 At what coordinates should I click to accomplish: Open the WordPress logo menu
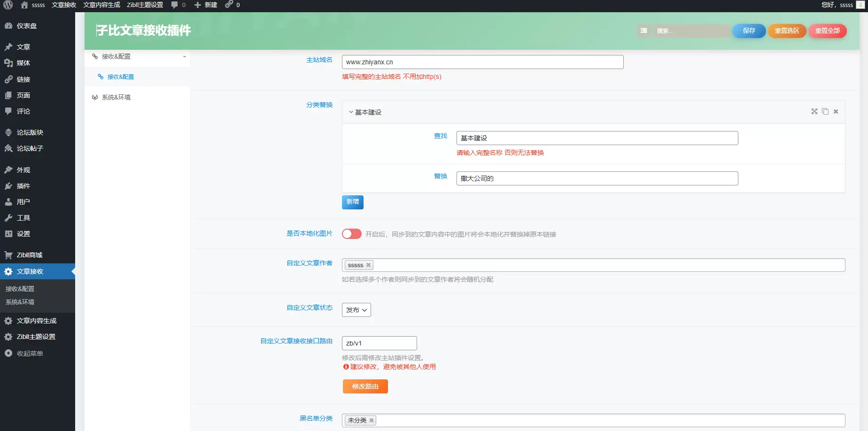point(8,5)
